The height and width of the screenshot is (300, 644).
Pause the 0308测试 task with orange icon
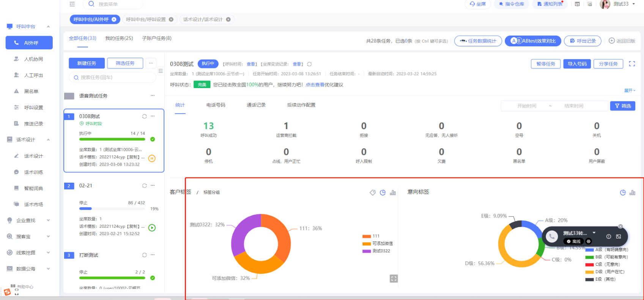[152, 158]
